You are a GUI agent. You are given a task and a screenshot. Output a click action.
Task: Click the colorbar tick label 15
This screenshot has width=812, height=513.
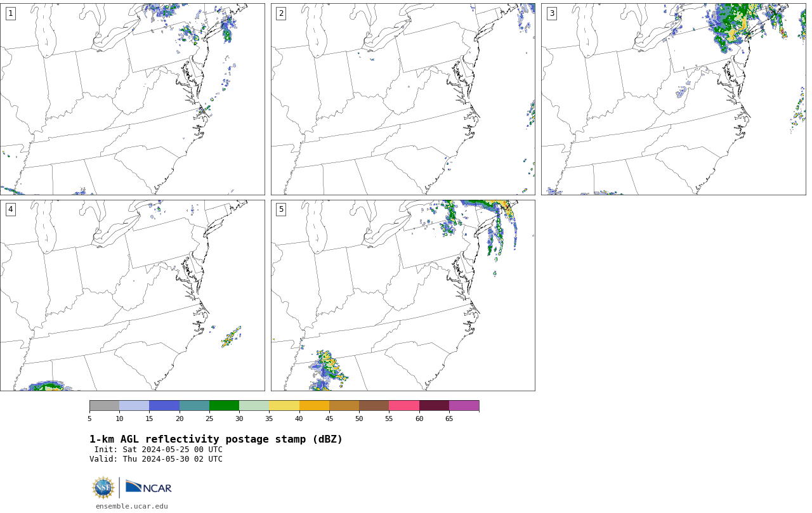click(149, 419)
